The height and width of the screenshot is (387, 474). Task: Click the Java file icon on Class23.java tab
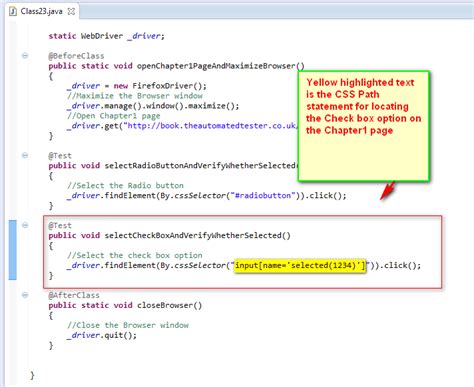pos(13,11)
